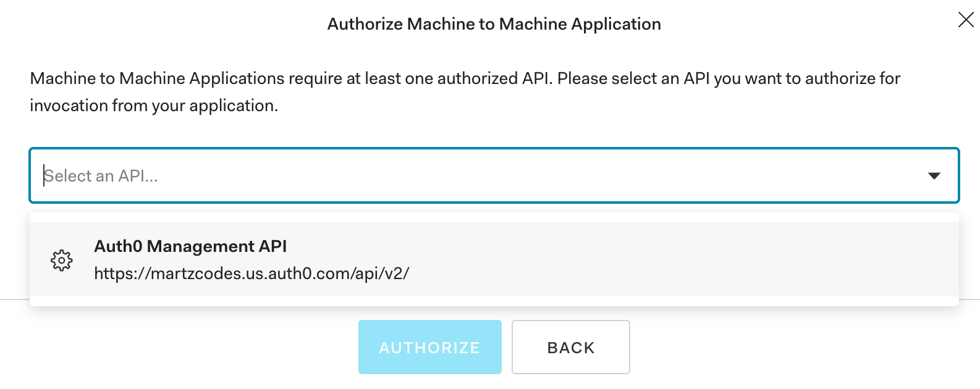Click the Machine to Machine description text
Viewport: 980px width, 389px height.
tap(465, 92)
